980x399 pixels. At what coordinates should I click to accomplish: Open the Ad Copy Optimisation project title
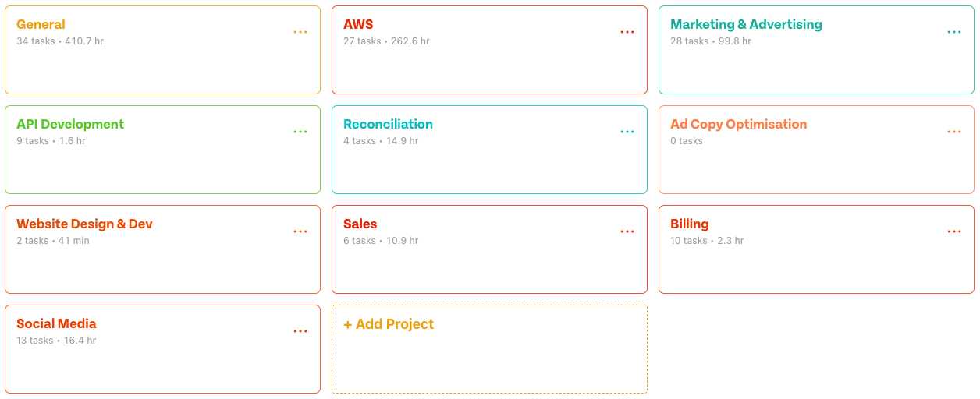pos(738,124)
